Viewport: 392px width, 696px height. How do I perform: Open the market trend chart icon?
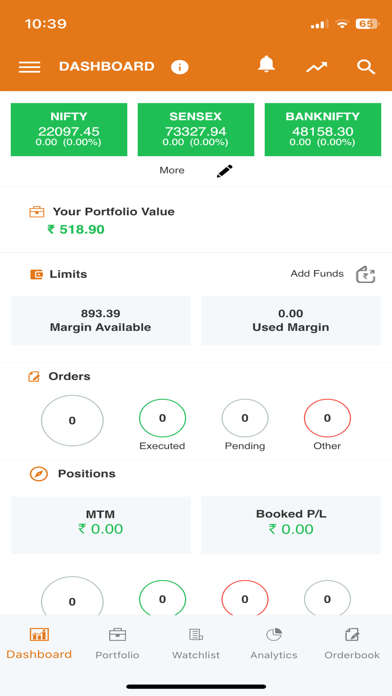pyautogui.click(x=317, y=67)
